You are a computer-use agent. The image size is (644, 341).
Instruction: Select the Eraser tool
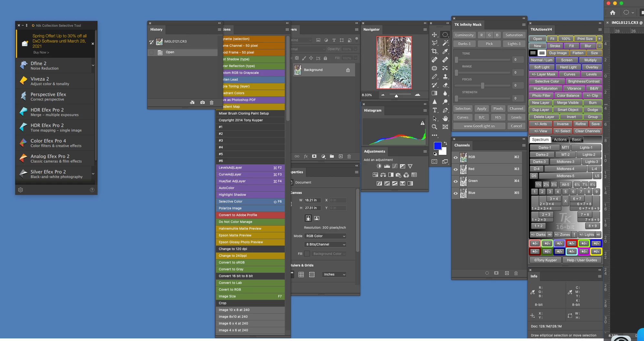(x=445, y=85)
